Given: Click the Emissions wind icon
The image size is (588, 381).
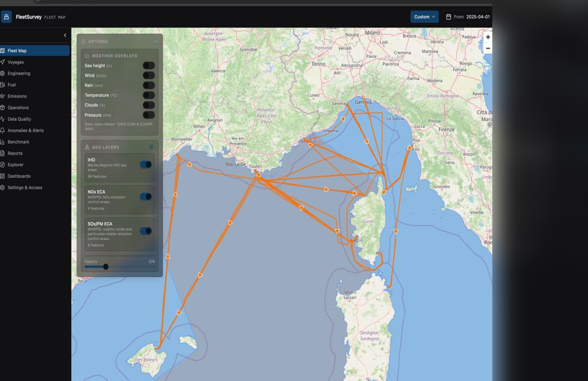Looking at the screenshot, I should (2, 96).
